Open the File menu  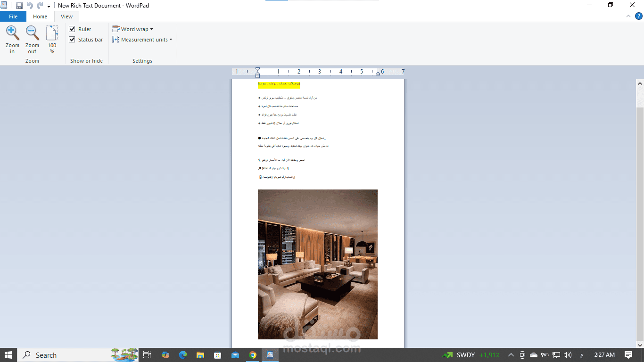coord(13,16)
